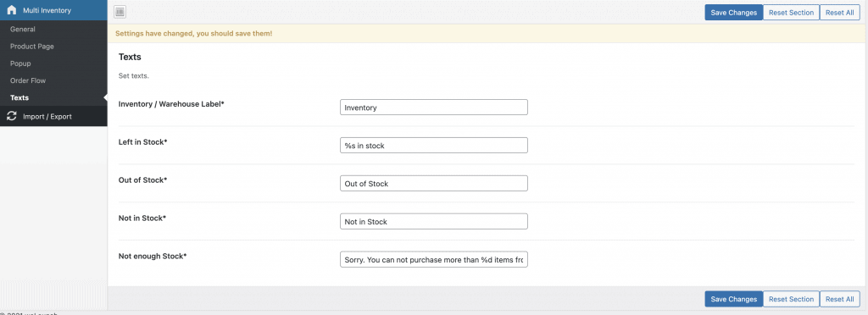Click the Texts section heading
868x315 pixels.
(x=130, y=57)
